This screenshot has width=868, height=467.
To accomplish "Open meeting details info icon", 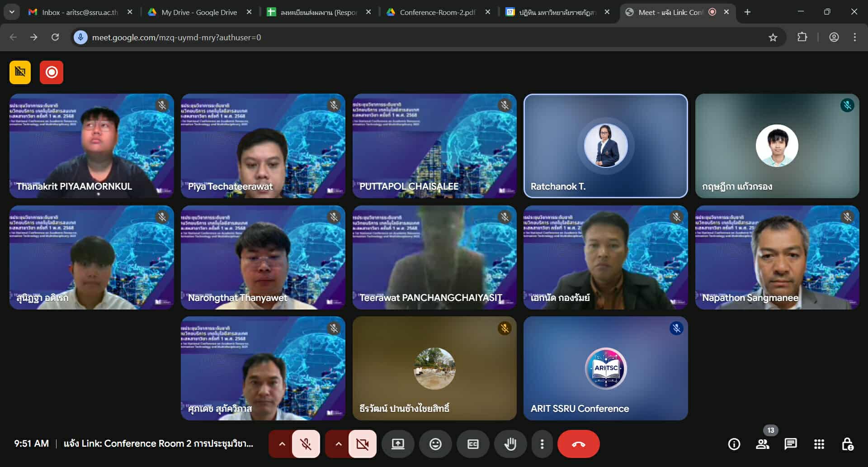I will coord(734,444).
